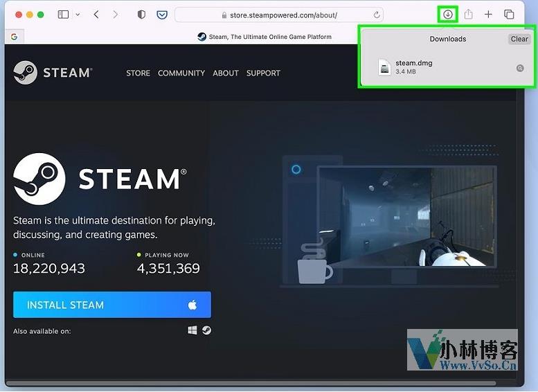Go back with the back arrow

tap(96, 15)
